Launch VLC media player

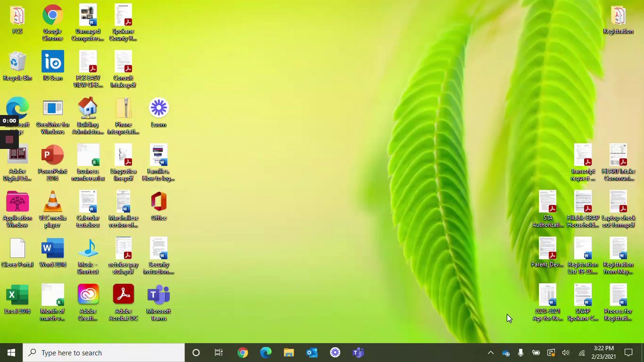[52, 210]
